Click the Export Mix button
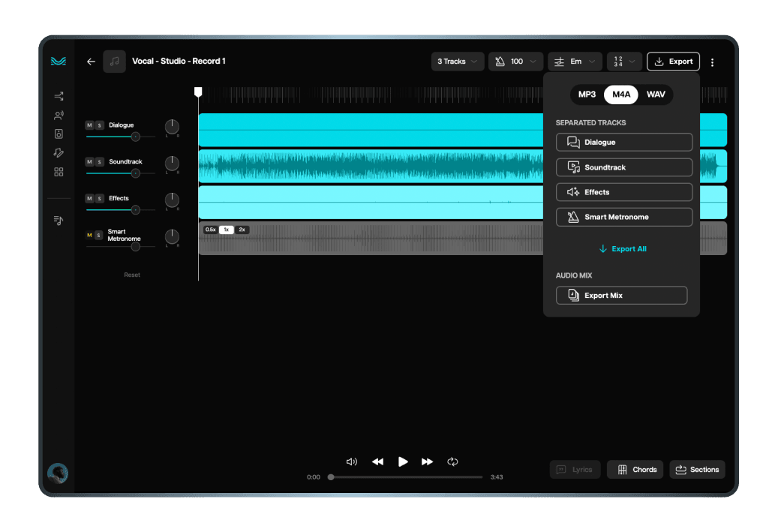The image size is (778, 532). point(621,296)
